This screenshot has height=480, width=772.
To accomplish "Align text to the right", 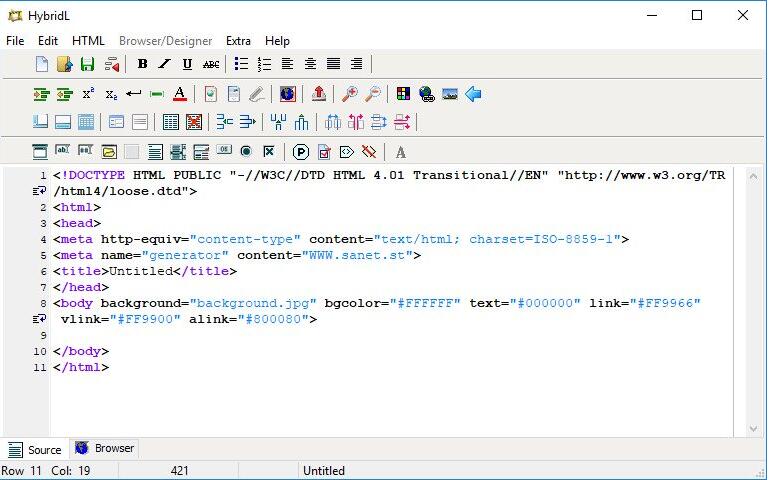I will (356, 64).
